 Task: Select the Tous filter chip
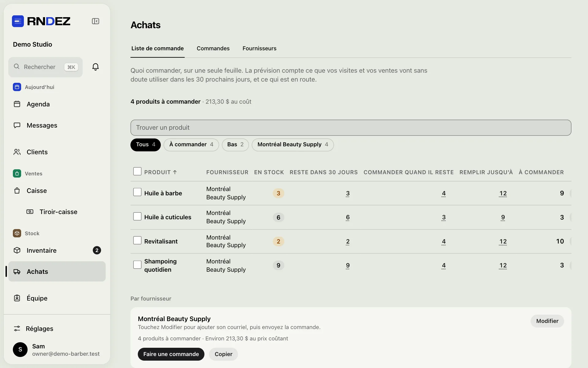pyautogui.click(x=145, y=145)
